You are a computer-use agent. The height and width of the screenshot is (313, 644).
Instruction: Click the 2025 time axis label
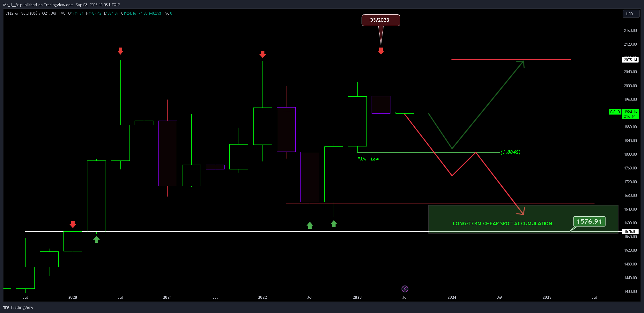tap(547, 297)
